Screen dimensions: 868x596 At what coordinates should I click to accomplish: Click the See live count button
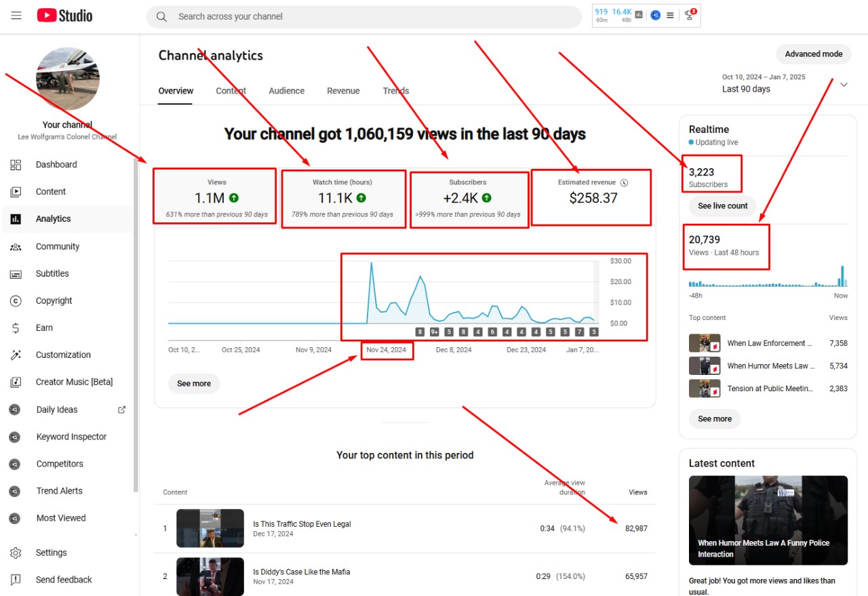click(722, 206)
